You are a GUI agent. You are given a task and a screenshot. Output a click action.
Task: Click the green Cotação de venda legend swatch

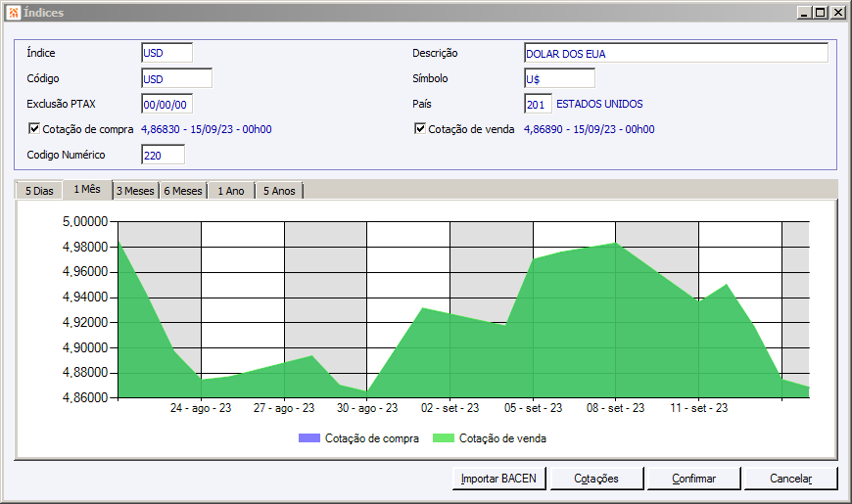click(444, 437)
